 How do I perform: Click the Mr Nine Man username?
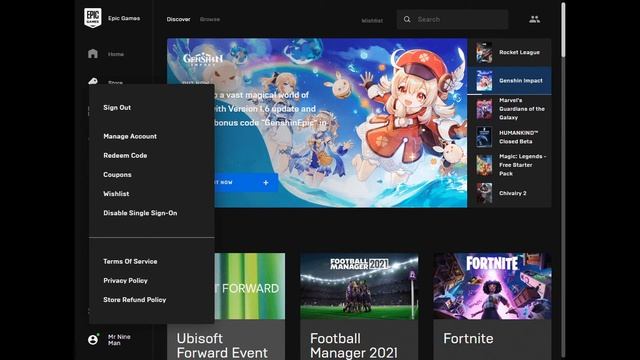(x=119, y=340)
